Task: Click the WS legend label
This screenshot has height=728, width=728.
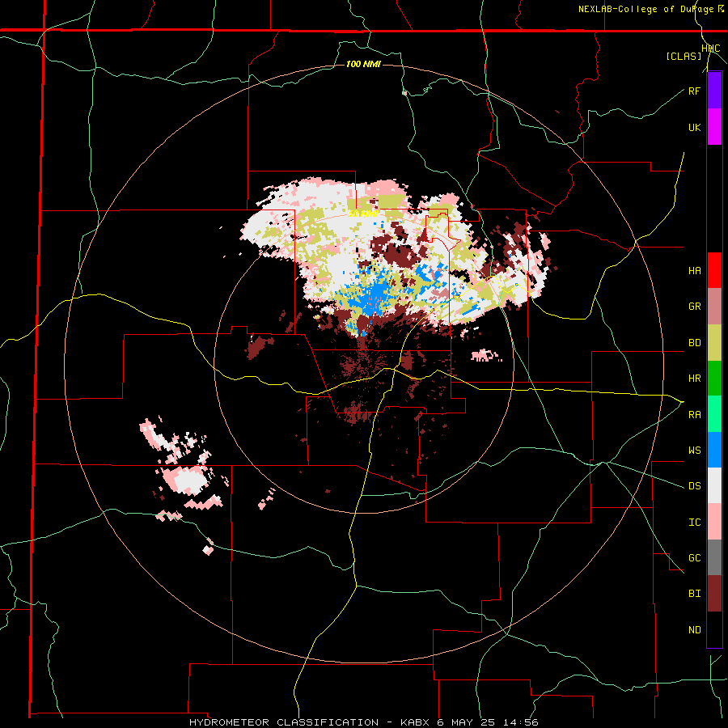Action: [694, 451]
